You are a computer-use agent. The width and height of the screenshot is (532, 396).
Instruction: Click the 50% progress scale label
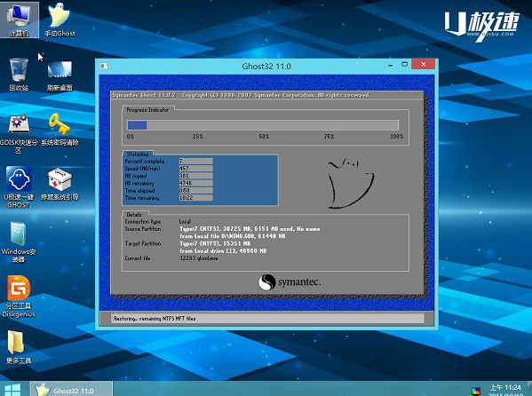[264, 137]
